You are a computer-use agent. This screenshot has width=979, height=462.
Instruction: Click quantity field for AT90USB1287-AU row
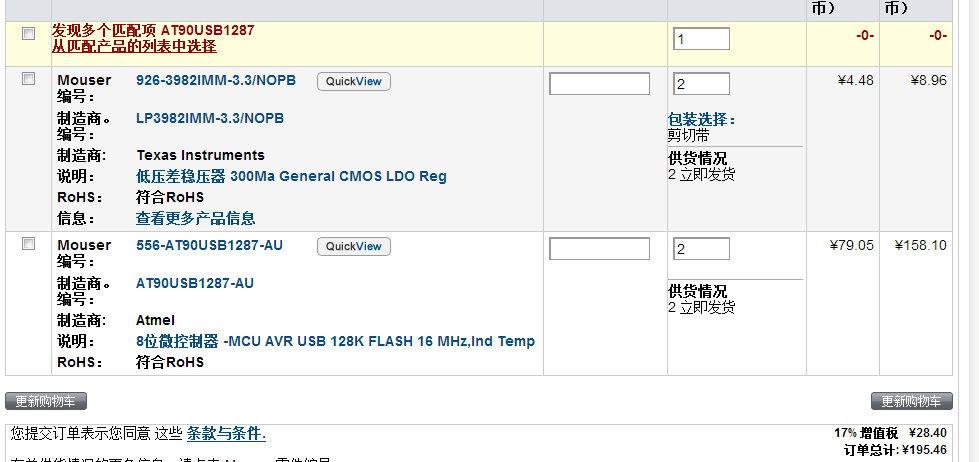pyautogui.click(x=701, y=248)
